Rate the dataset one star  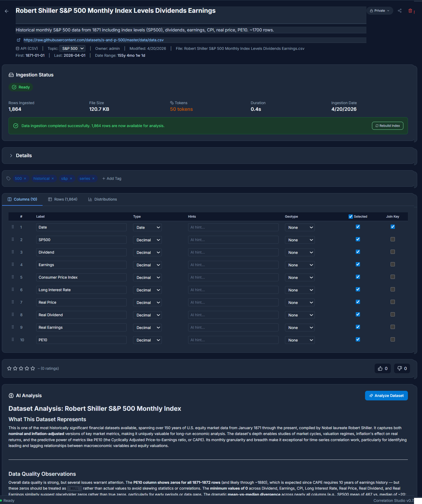click(9, 368)
